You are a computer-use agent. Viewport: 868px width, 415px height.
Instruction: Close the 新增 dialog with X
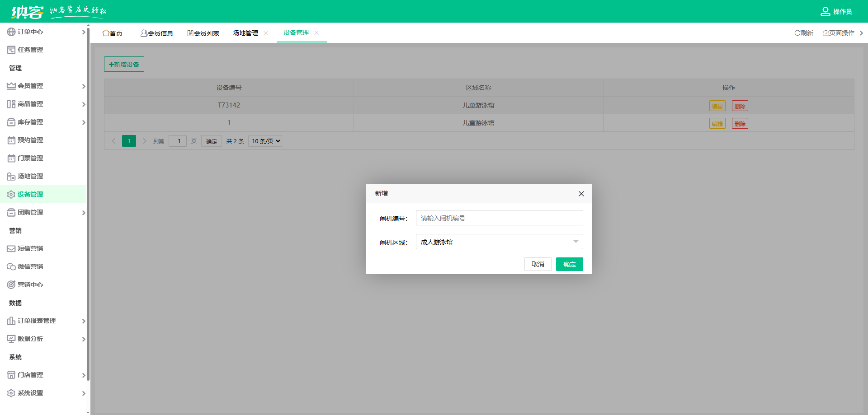pos(581,194)
